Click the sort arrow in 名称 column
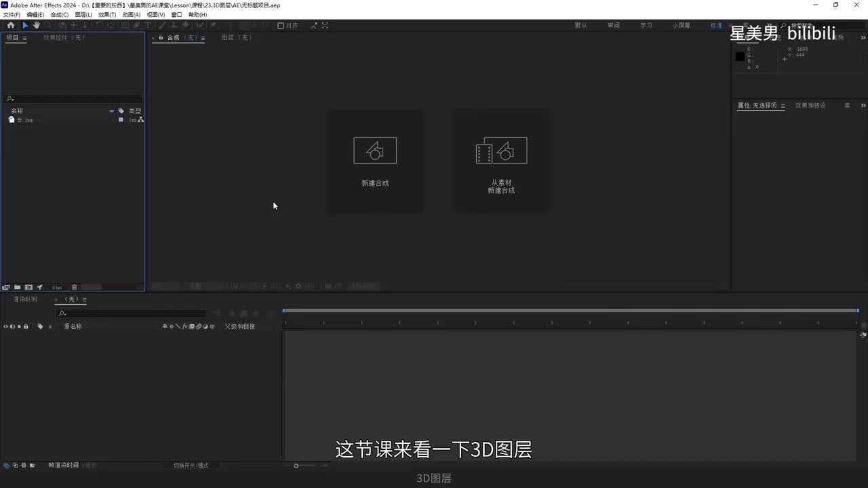 coord(112,111)
